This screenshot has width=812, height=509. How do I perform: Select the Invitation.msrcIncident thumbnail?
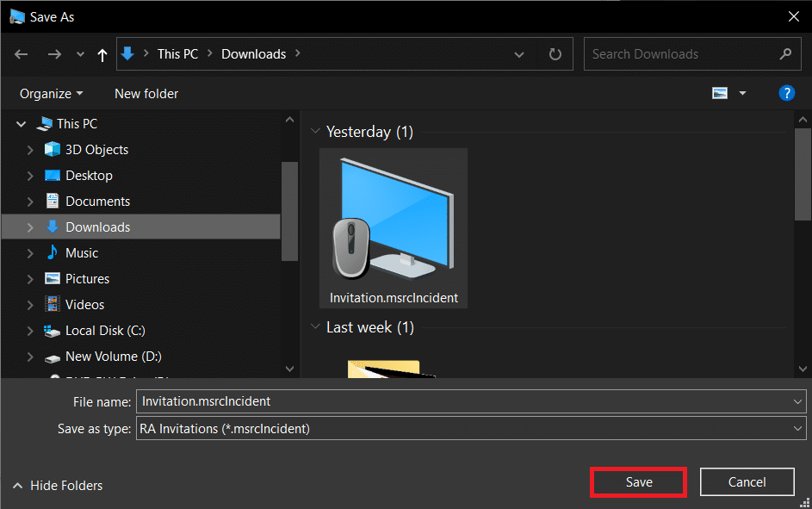(x=394, y=227)
